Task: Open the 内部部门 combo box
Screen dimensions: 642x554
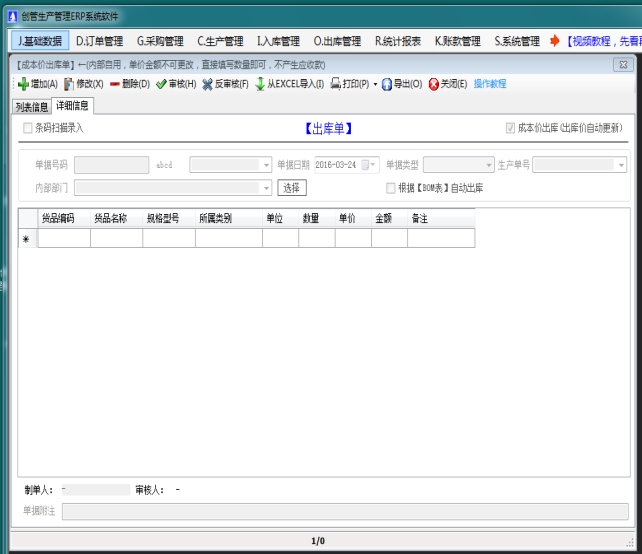Action: [266, 188]
